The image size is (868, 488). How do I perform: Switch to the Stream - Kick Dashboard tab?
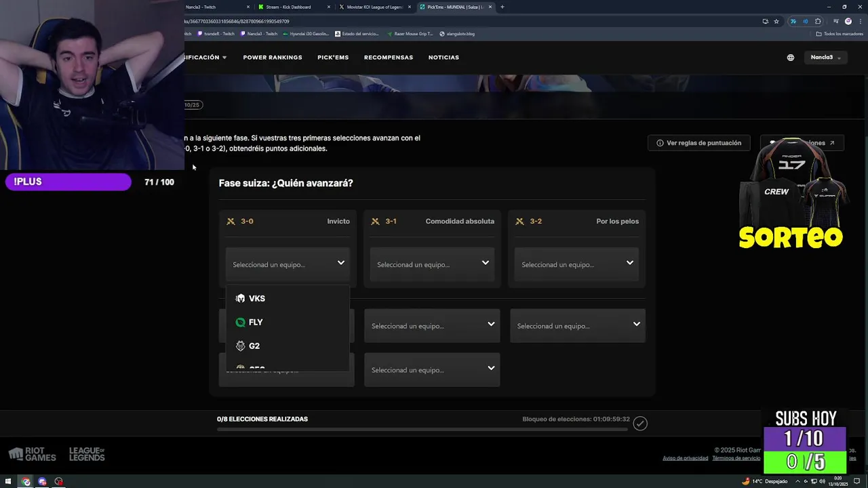(293, 7)
